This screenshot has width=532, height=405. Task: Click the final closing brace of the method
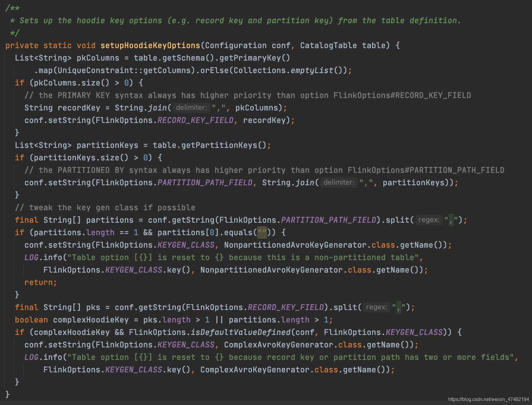(x=8, y=394)
